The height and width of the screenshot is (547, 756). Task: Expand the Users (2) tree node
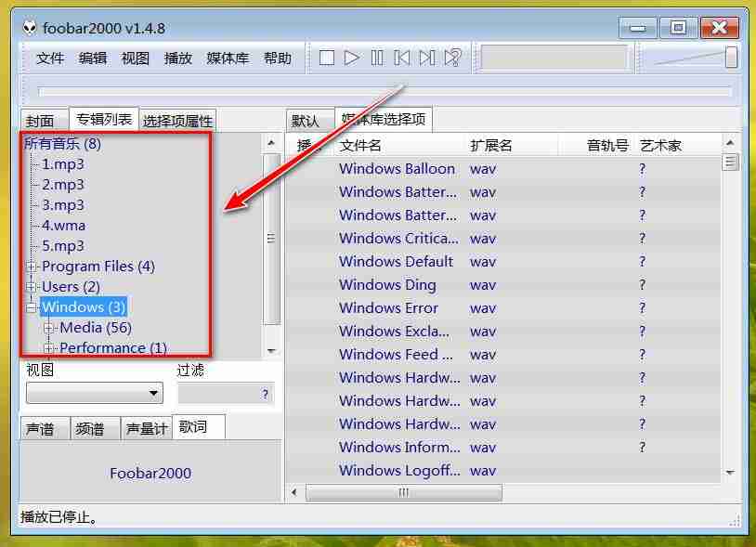pyautogui.click(x=32, y=287)
